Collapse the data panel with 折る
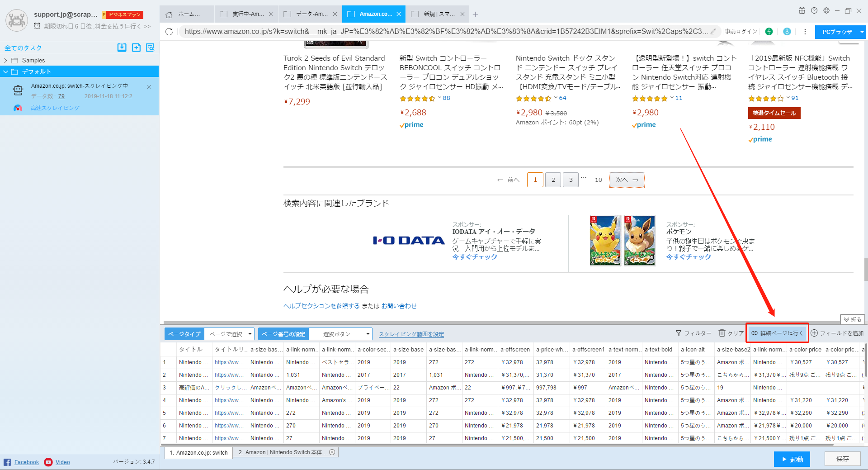Image resolution: width=868 pixels, height=470 pixels. [853, 319]
